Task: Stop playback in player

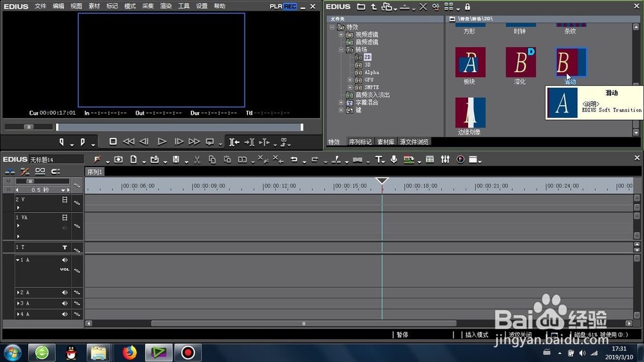Action: pos(113,141)
